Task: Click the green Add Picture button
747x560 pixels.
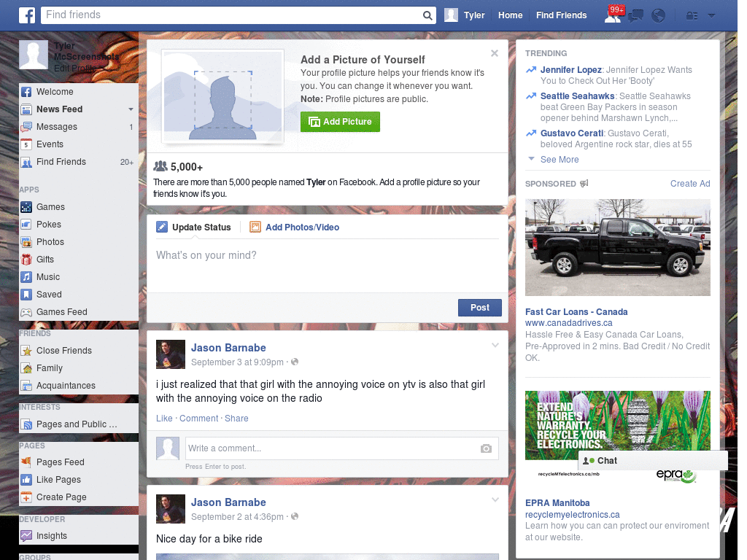Action: [340, 122]
